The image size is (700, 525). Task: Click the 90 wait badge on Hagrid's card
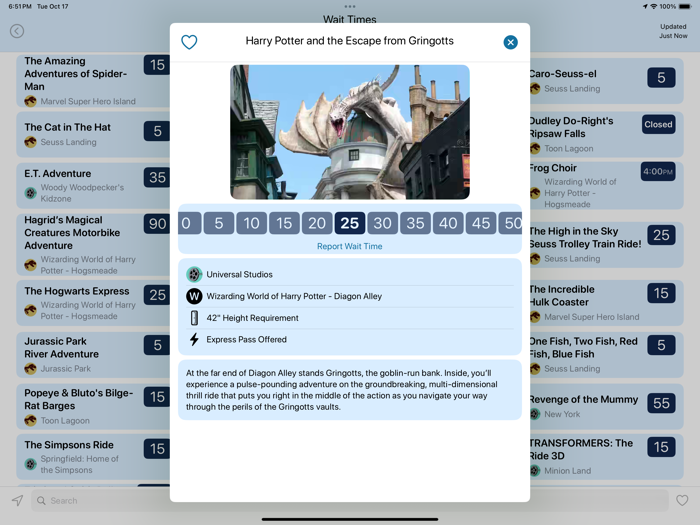coord(157,224)
